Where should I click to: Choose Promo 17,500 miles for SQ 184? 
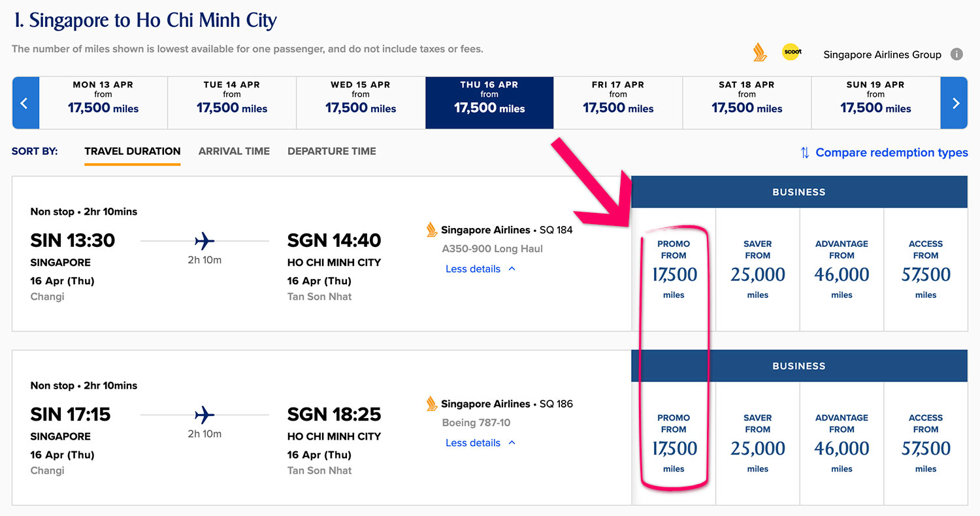674,270
